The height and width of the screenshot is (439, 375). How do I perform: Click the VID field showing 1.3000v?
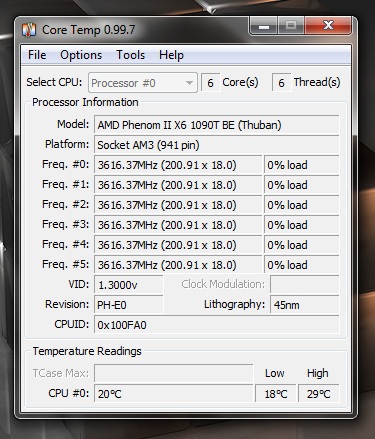point(129,285)
